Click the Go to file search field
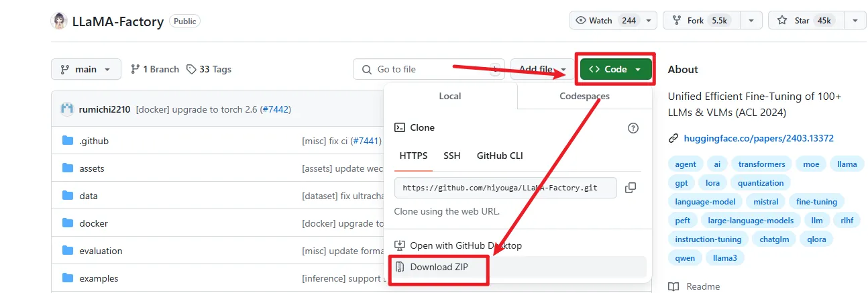 click(429, 69)
